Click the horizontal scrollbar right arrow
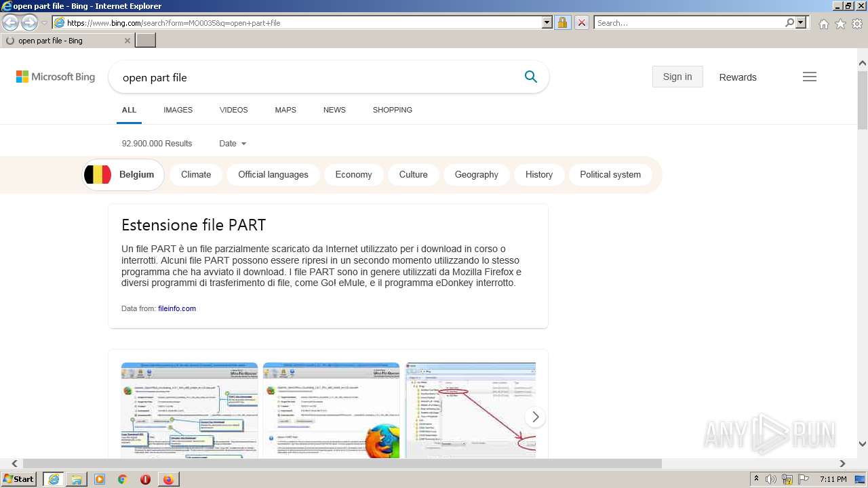The image size is (868, 488). (x=842, y=464)
